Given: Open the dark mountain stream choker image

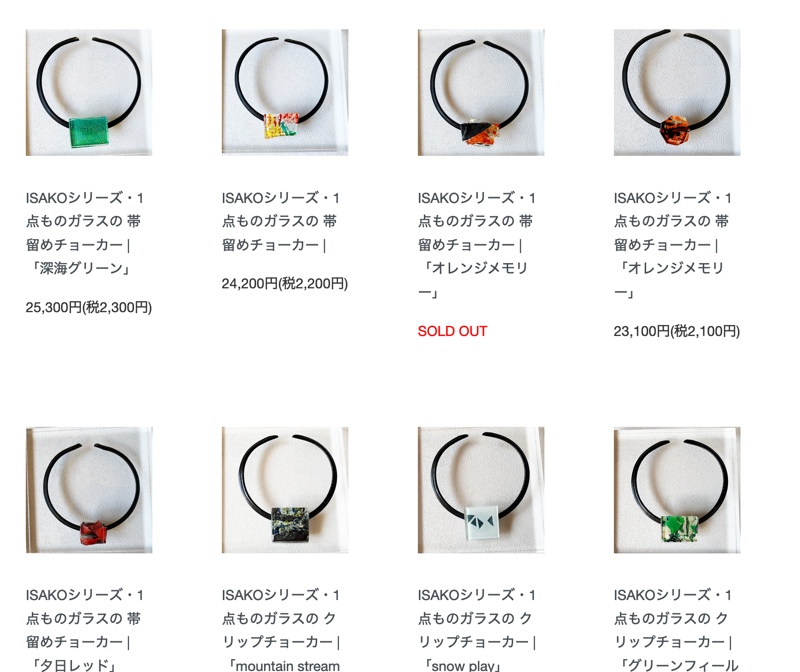Looking at the screenshot, I should (285, 490).
